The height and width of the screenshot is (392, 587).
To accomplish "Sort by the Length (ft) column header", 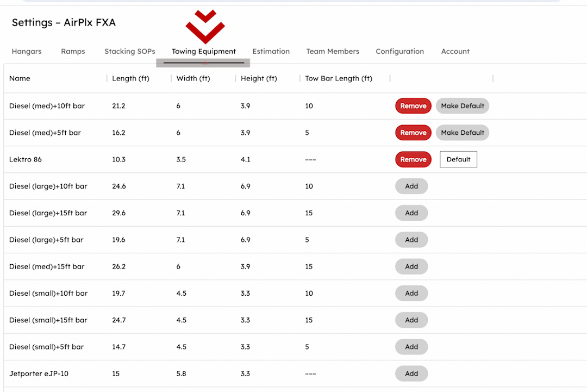I will click(x=130, y=78).
